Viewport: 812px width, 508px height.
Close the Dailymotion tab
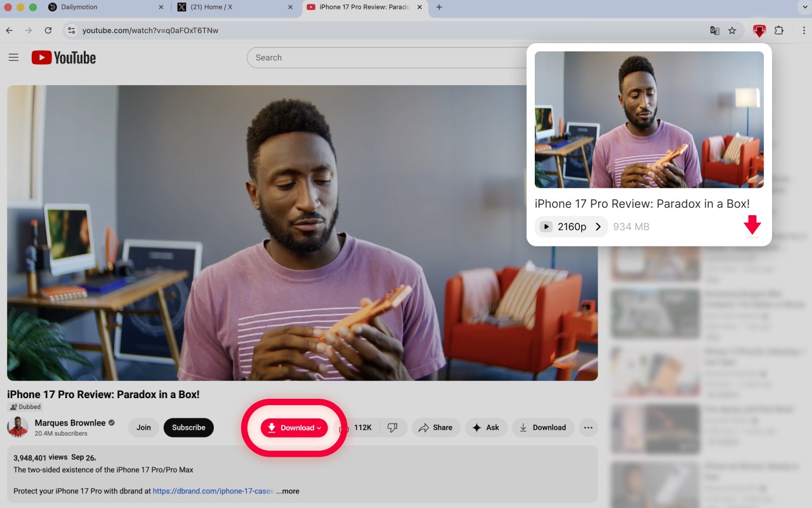(x=160, y=8)
